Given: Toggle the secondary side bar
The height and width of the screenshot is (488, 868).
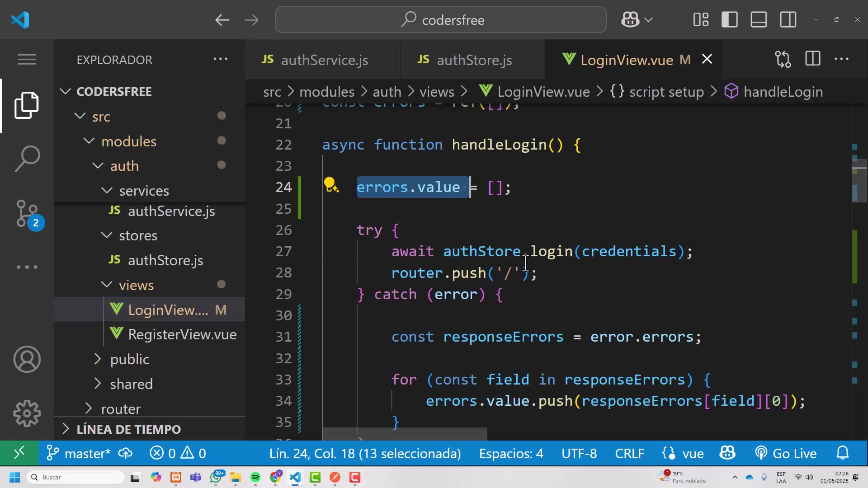Looking at the screenshot, I should [x=788, y=20].
